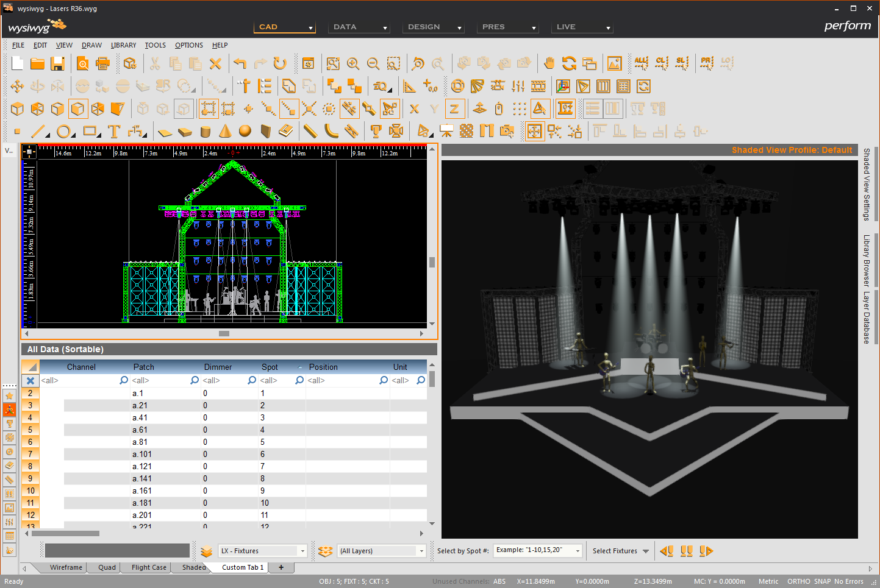Open the LIBRARY menu
The image size is (880, 588).
point(123,45)
